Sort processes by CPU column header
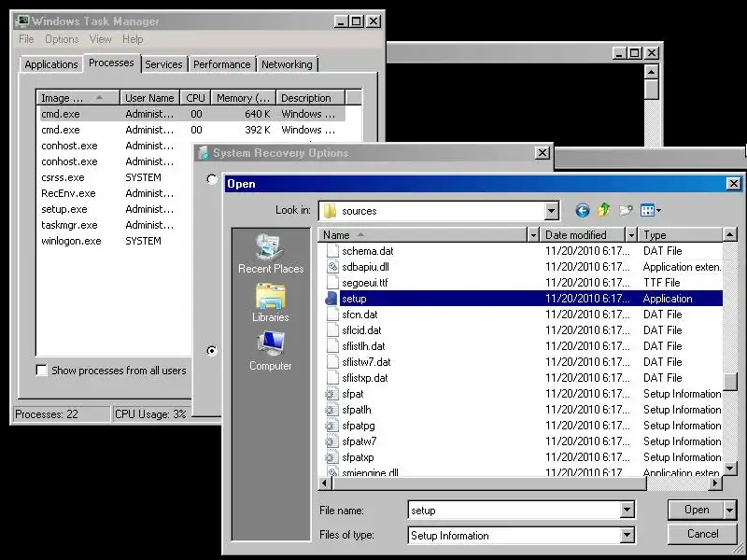747x560 pixels. pos(195,98)
